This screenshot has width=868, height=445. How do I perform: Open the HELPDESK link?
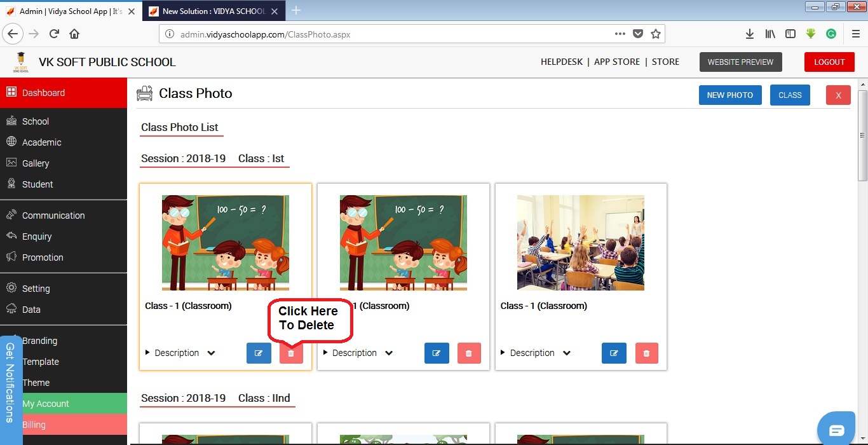(562, 62)
